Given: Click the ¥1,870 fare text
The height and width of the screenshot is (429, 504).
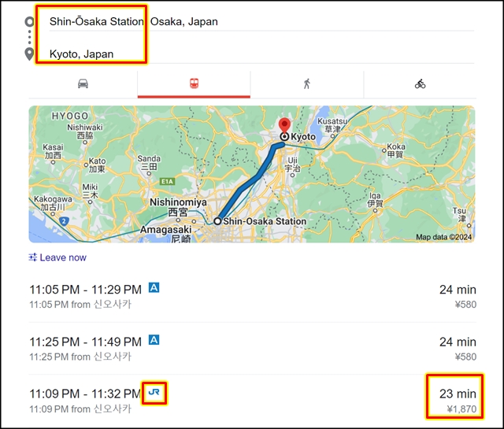Looking at the screenshot, I should point(461,409).
